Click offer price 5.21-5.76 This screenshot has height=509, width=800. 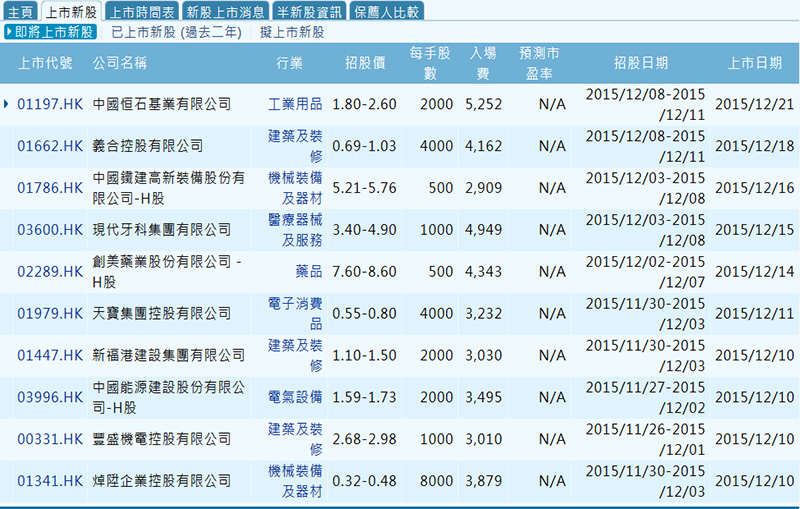pos(364,188)
